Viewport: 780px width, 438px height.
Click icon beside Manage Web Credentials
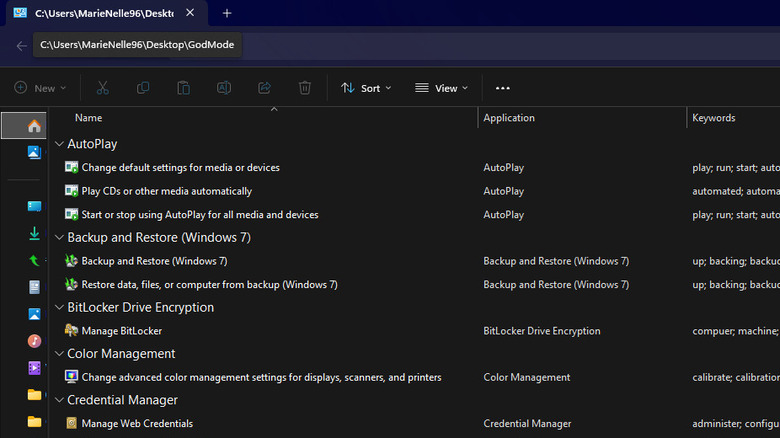pyautogui.click(x=72, y=423)
